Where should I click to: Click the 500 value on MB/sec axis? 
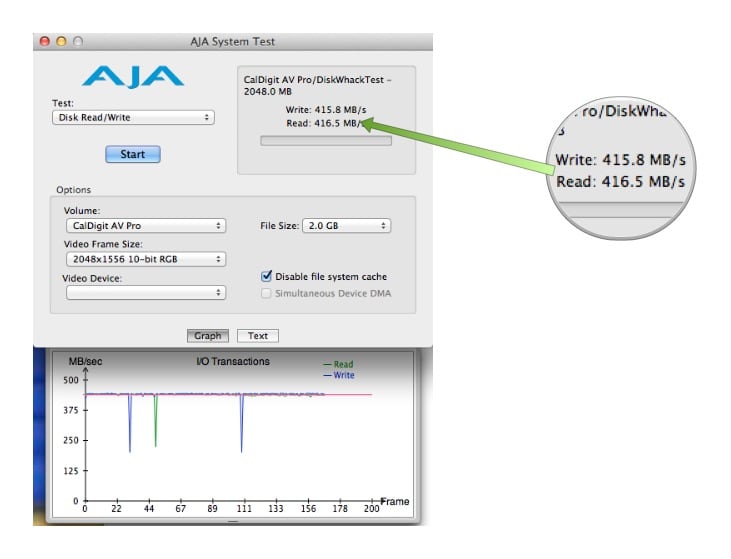coord(71,380)
